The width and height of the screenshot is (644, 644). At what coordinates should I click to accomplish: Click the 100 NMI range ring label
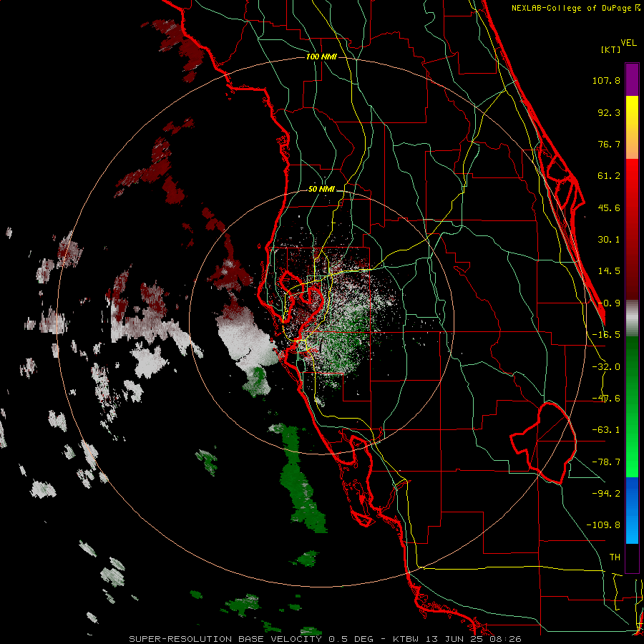pyautogui.click(x=321, y=57)
